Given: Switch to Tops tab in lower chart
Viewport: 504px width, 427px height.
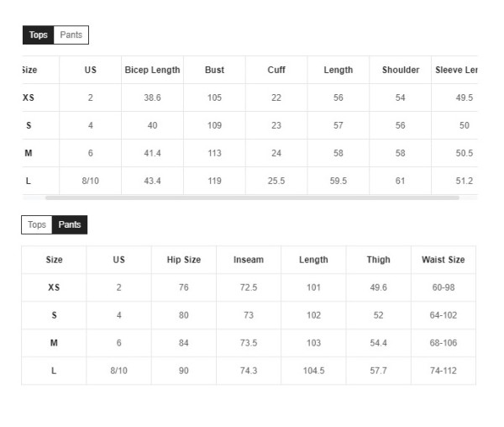Looking at the screenshot, I should pos(37,224).
